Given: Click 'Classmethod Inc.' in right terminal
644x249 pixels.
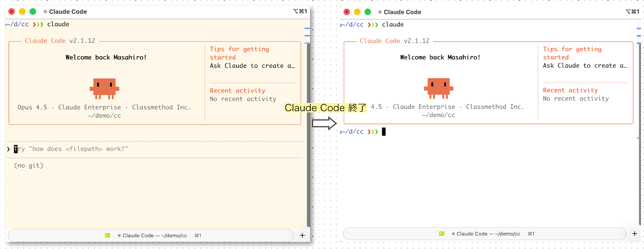Looking at the screenshot, I should [x=495, y=107].
